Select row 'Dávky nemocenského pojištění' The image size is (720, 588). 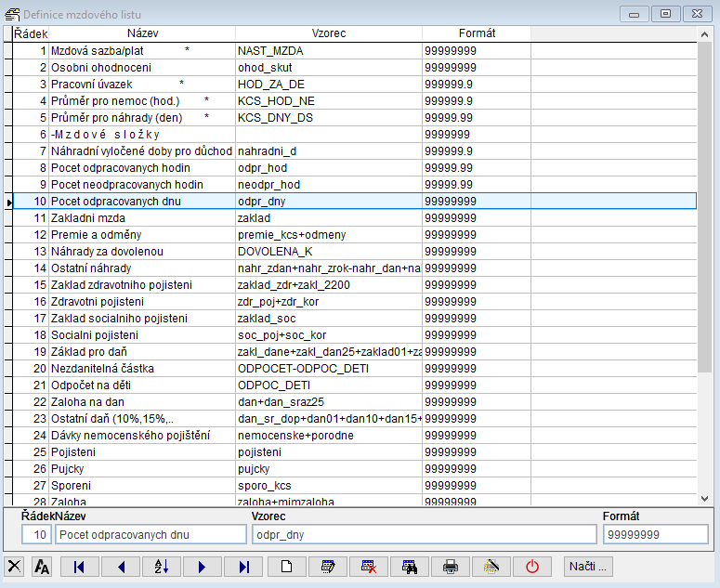coord(355,436)
